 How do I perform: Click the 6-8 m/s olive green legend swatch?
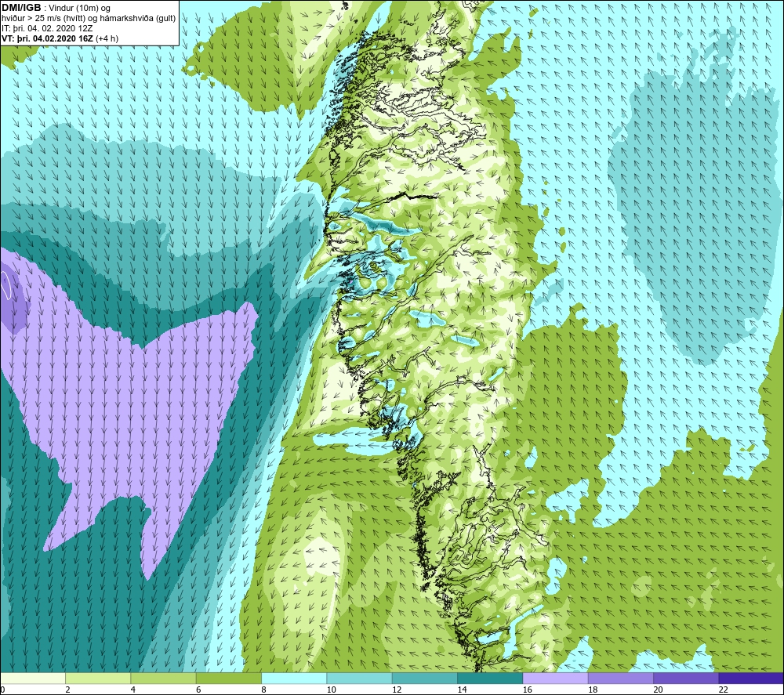tap(228, 678)
